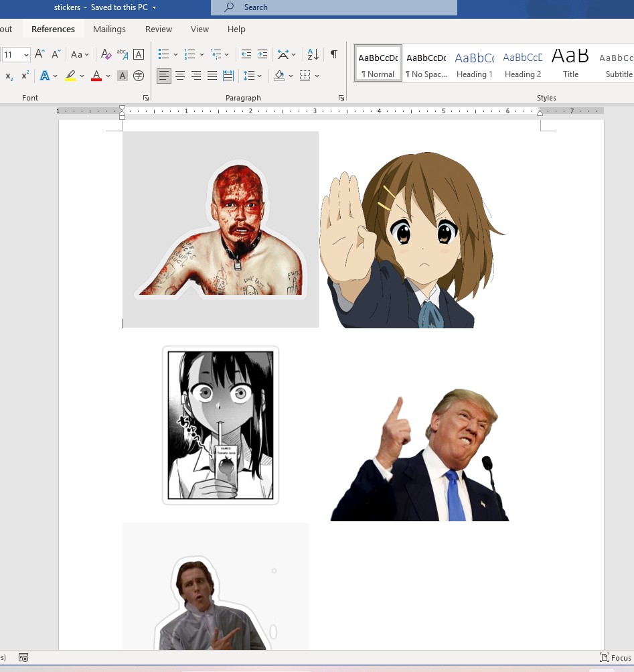634x672 pixels.
Task: Apply red font color
Action: click(x=96, y=76)
